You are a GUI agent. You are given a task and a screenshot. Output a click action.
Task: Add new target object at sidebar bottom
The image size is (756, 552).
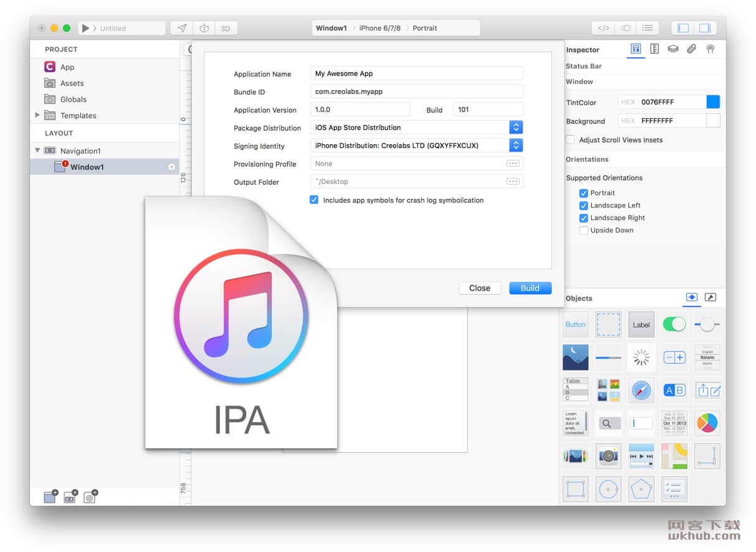[90, 496]
